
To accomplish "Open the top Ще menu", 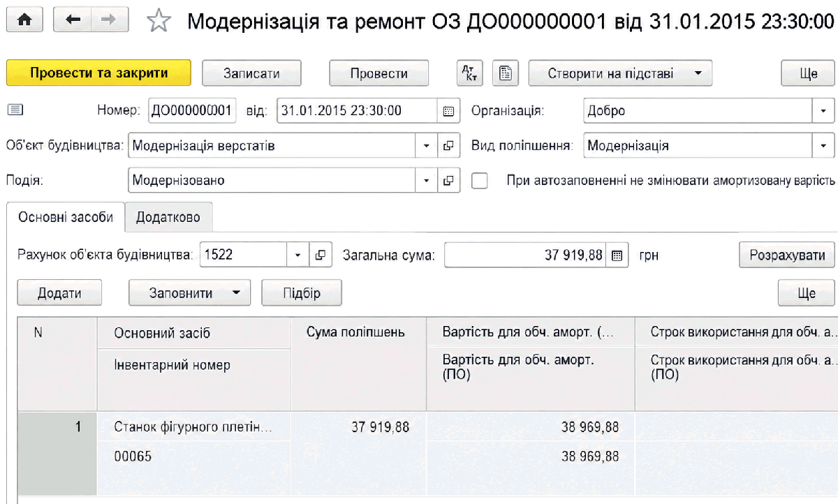I will click(808, 73).
